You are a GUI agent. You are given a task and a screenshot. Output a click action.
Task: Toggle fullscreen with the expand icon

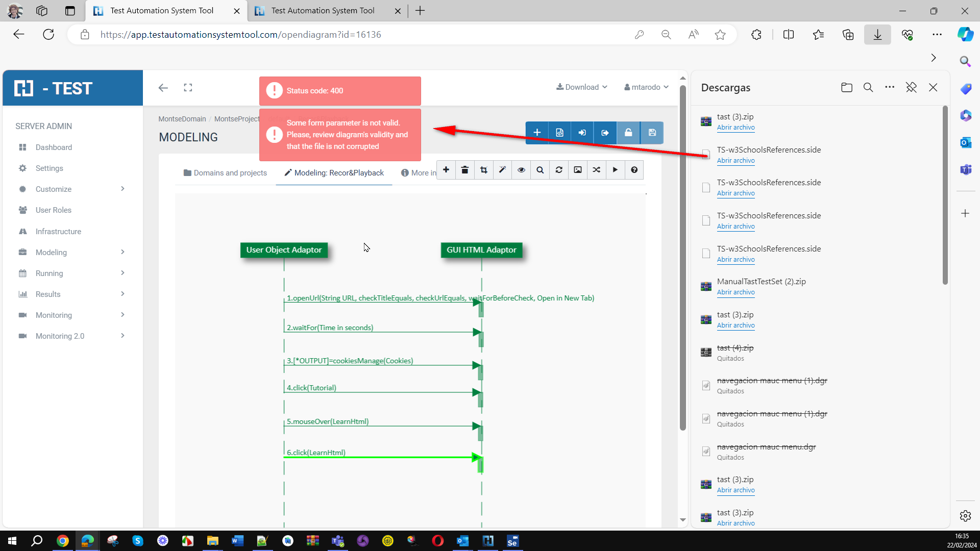coord(188,88)
